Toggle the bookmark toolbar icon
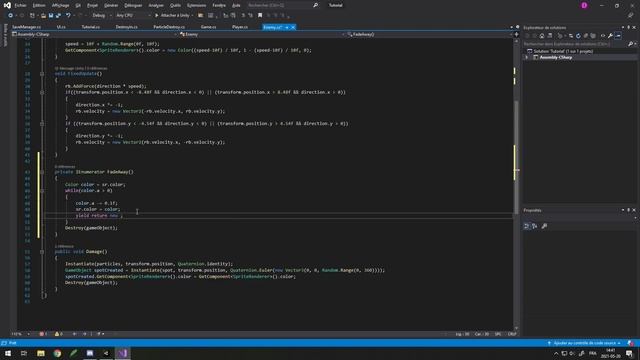 pos(260,16)
